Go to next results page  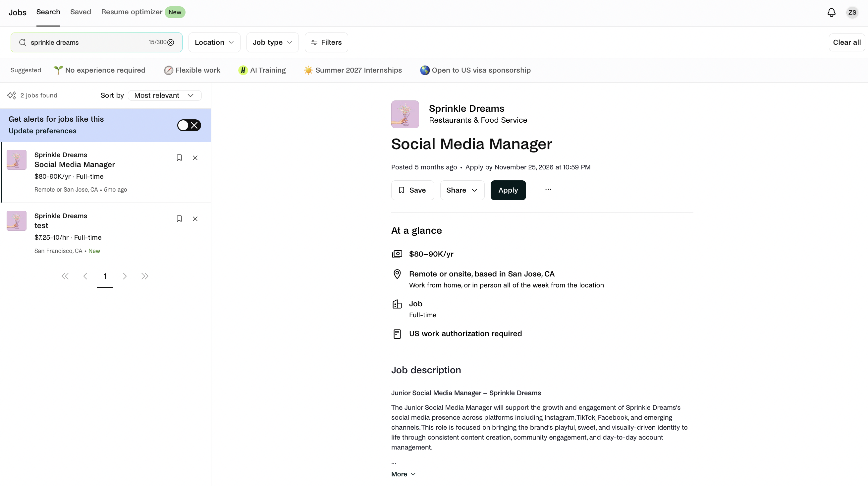click(125, 276)
